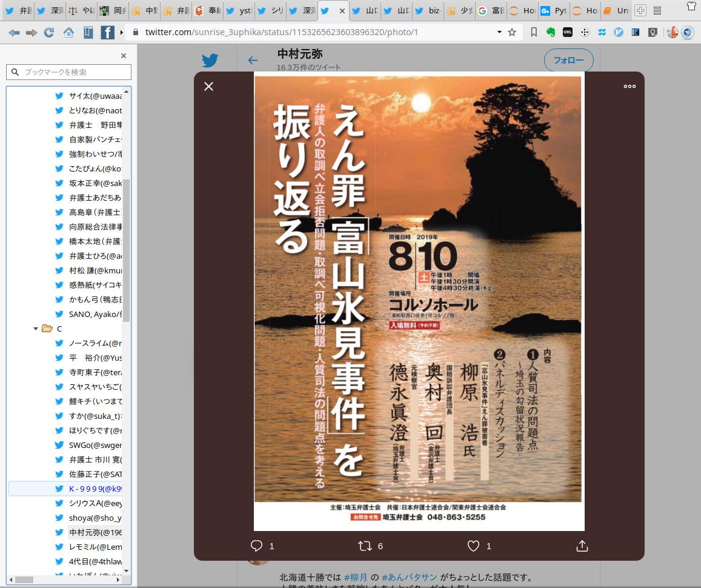
Task: Open bookmark 'shoya(@sho_y'
Action: coord(88,517)
